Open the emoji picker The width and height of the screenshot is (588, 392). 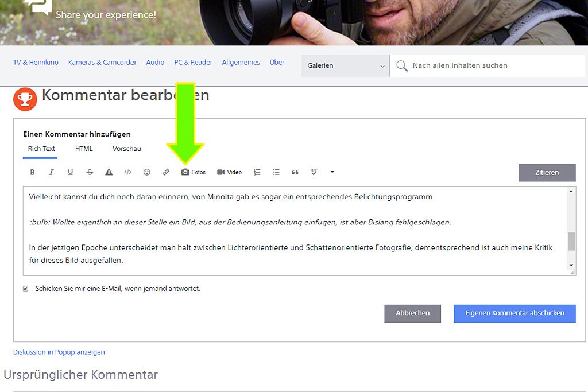coord(147,172)
